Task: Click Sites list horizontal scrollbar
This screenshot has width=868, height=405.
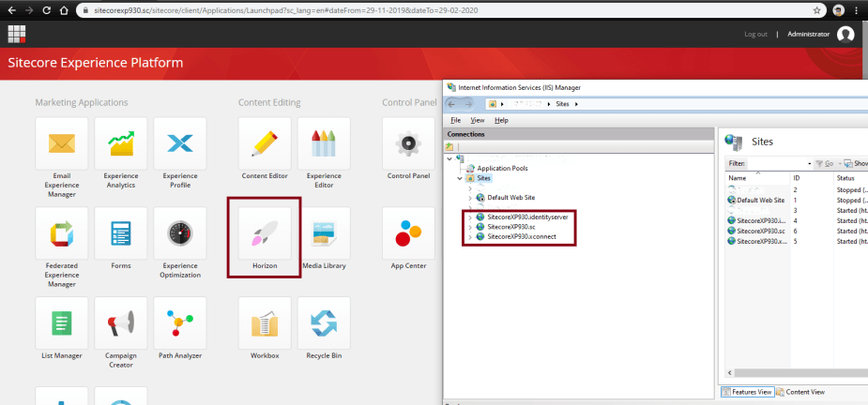Action: 800,373
